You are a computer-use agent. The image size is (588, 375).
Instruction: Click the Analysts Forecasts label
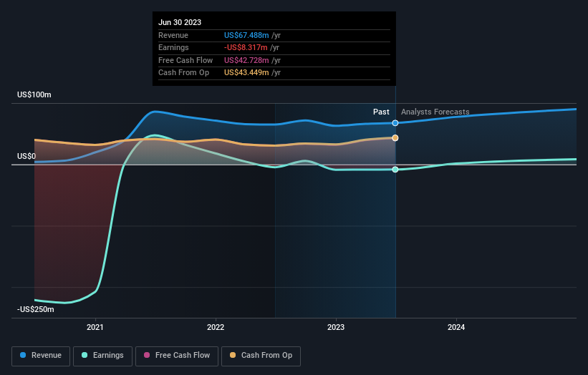[435, 112]
